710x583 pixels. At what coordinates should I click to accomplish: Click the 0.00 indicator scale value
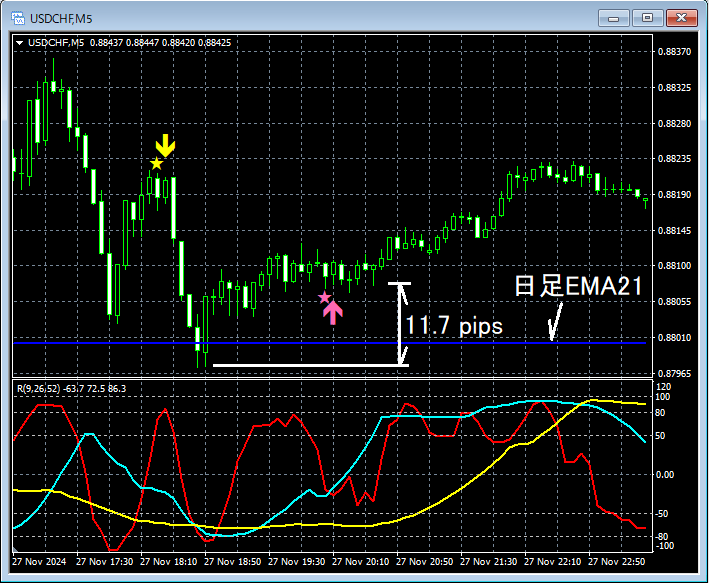click(x=665, y=474)
